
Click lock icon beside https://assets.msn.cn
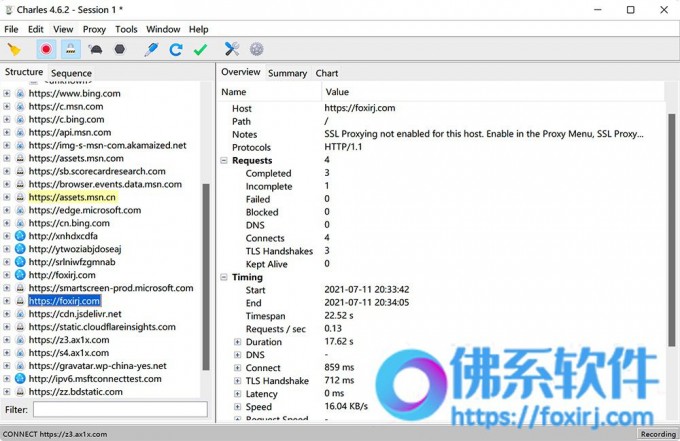click(20, 197)
